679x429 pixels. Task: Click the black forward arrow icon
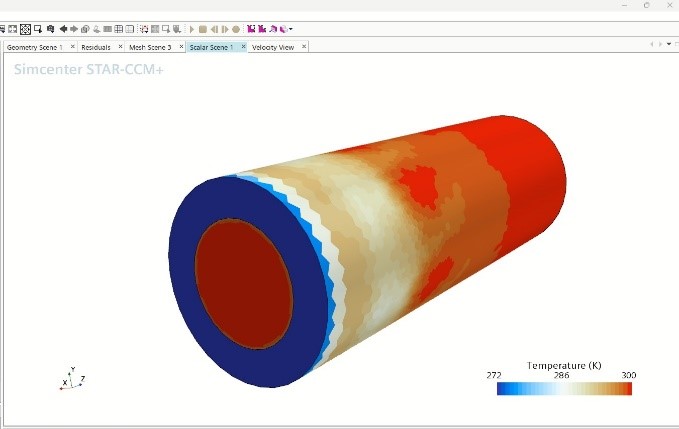[x=74, y=29]
